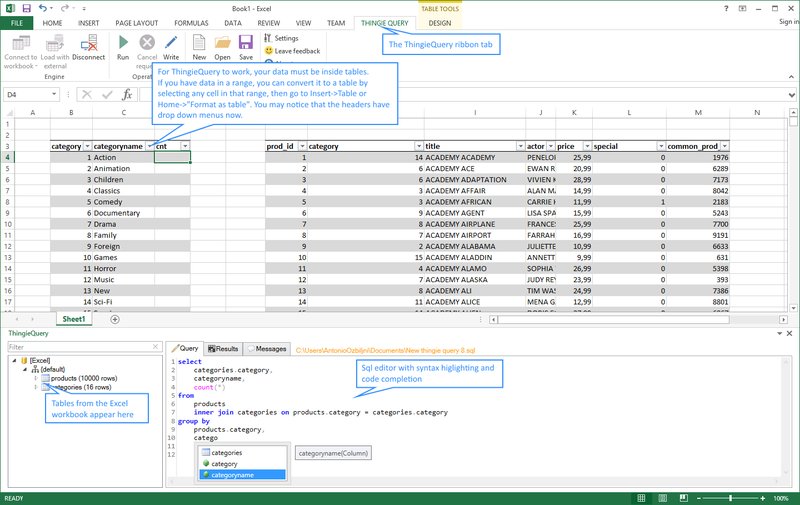Click the formula bar Cancel X icon
Viewport: 800px width, 505px height.
coord(87,94)
